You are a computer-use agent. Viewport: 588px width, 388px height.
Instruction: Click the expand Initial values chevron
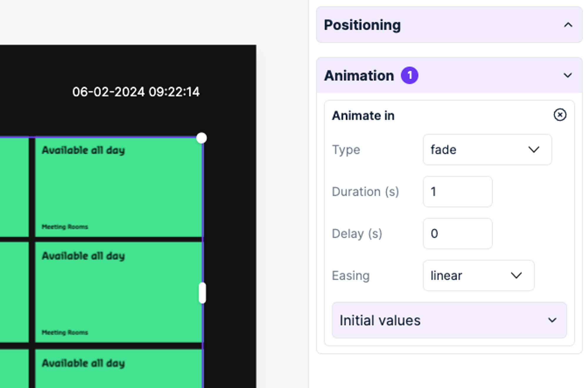click(552, 320)
